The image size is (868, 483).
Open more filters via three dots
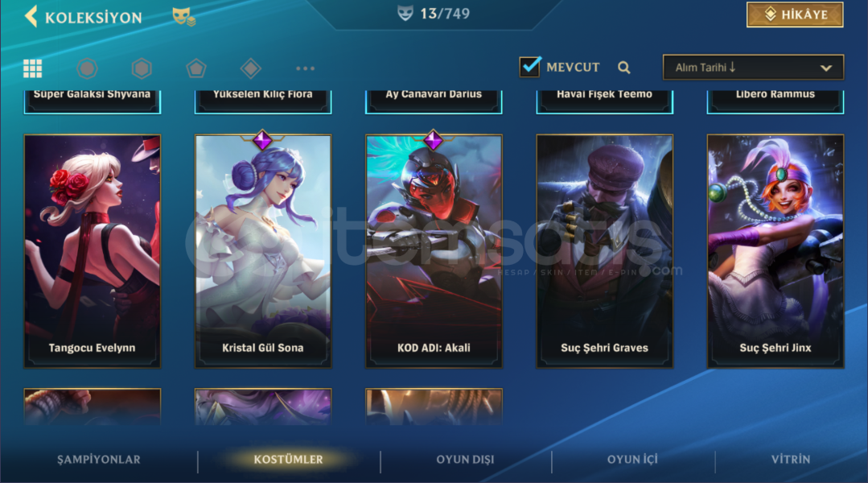[305, 68]
